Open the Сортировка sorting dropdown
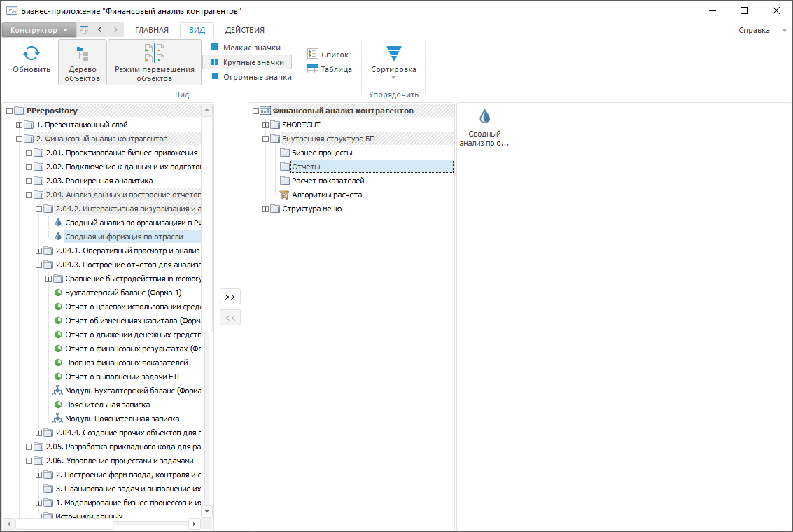Screen dimensions: 793x532 (393, 62)
